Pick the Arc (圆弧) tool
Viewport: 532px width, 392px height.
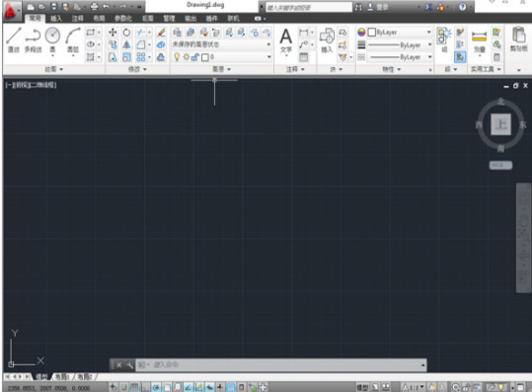tap(73, 39)
